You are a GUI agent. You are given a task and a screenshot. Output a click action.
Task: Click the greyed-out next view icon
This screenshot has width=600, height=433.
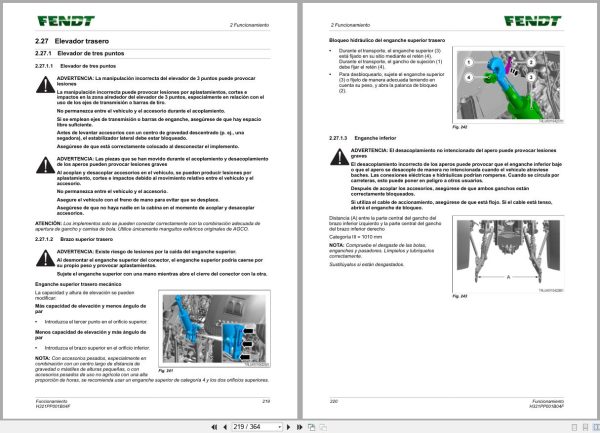[323, 427]
